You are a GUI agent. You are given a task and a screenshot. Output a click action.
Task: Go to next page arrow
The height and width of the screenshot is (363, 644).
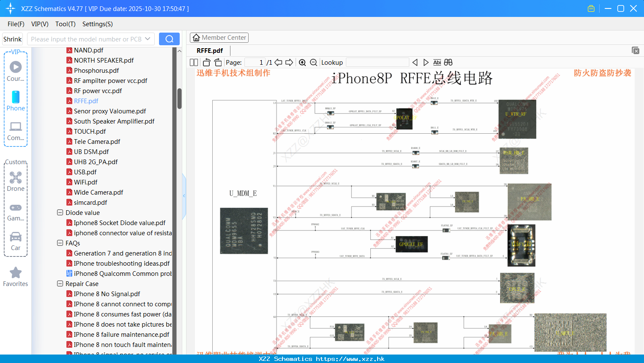[289, 63]
